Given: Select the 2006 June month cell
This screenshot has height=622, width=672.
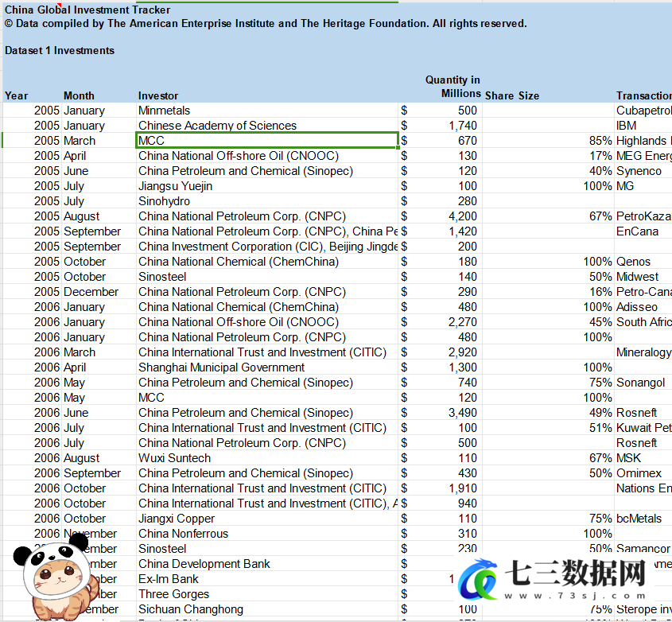Looking at the screenshot, I should (99, 413).
